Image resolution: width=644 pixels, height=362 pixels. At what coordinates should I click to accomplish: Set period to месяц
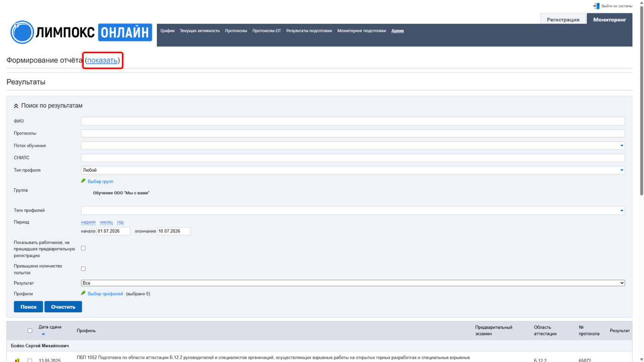pyautogui.click(x=106, y=222)
